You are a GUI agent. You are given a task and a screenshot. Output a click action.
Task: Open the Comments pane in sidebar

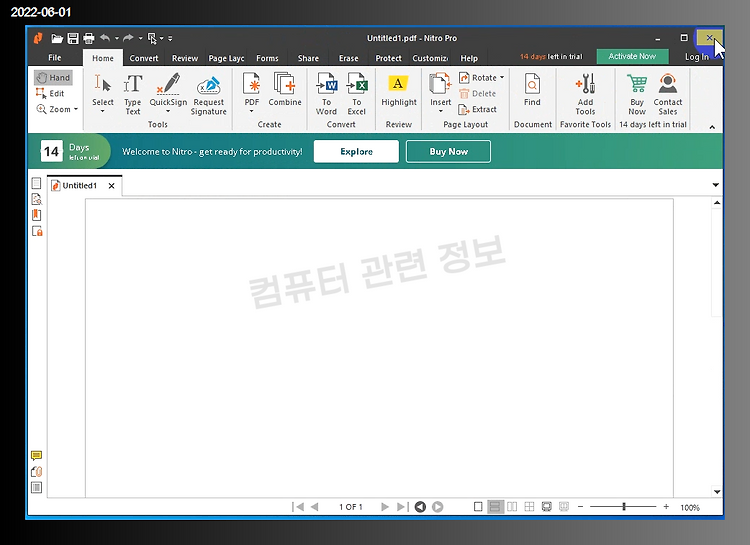[36, 456]
